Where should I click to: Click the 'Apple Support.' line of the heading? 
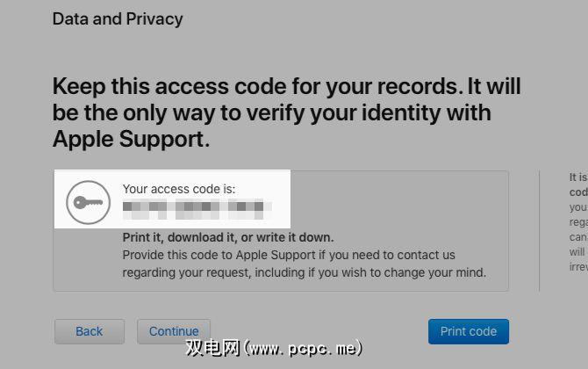point(132,139)
